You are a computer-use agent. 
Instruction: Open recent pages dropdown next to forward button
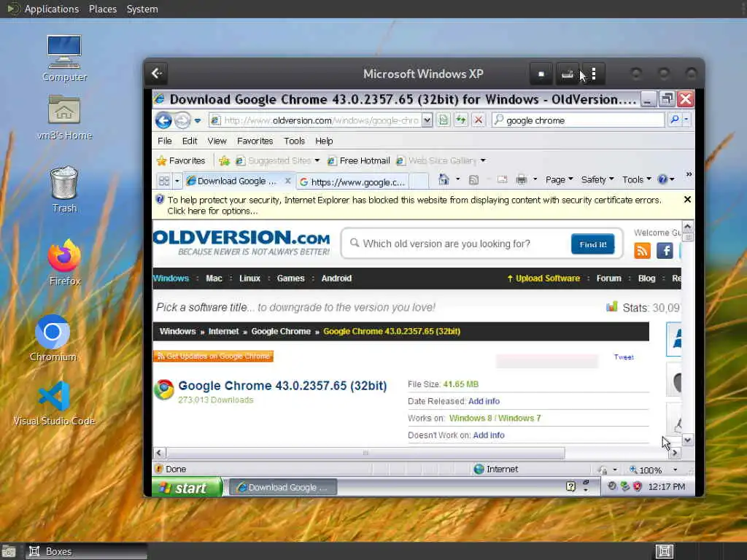click(x=198, y=120)
